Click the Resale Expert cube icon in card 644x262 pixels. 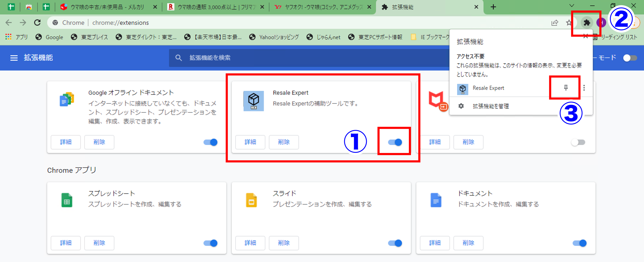[253, 101]
